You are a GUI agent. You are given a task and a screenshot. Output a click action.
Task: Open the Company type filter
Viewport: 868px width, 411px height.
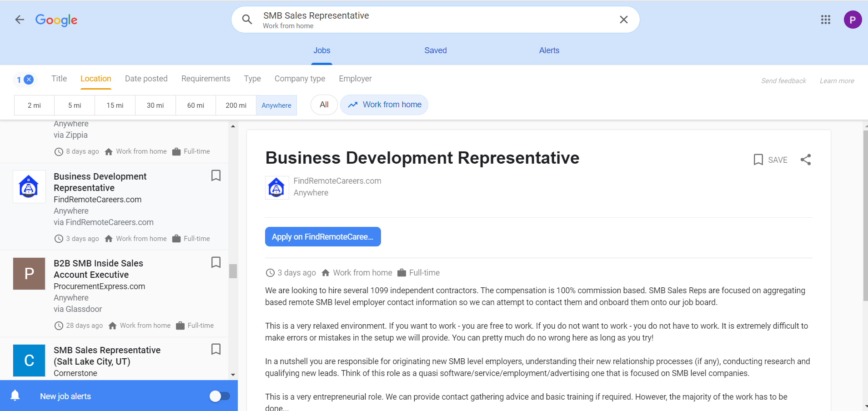299,79
